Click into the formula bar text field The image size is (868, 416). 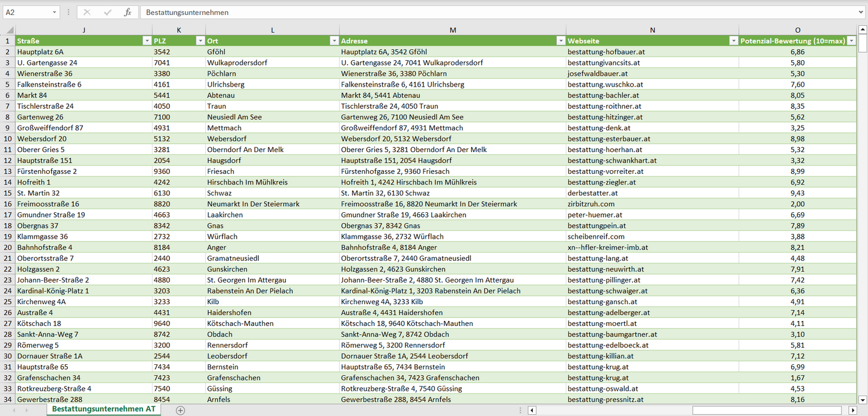click(x=481, y=12)
